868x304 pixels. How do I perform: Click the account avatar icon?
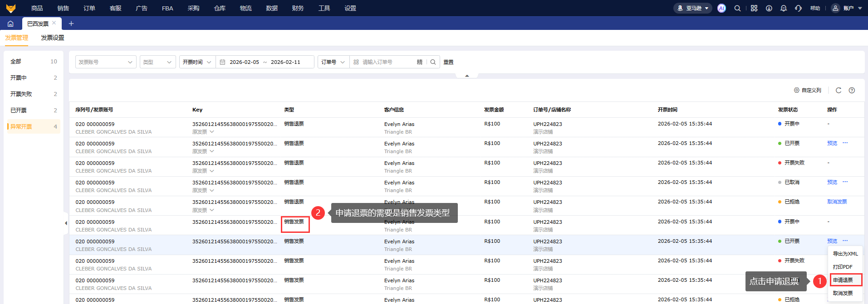coord(835,8)
